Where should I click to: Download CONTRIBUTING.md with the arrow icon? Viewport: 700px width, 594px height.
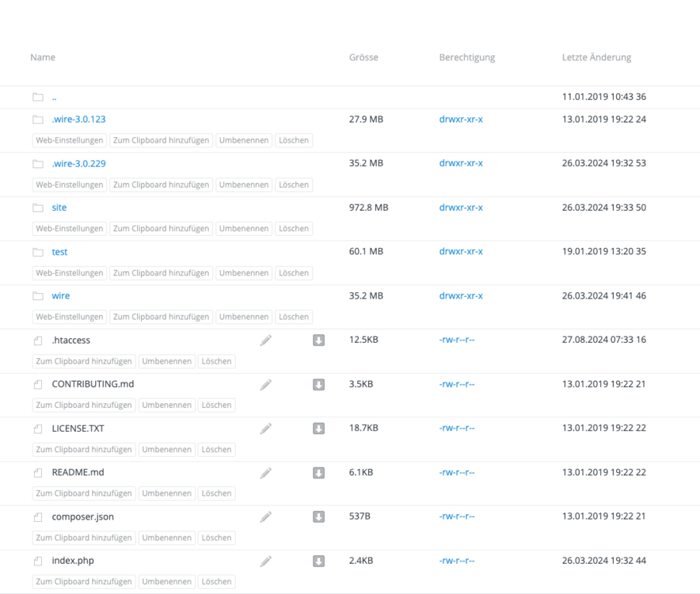[318, 385]
